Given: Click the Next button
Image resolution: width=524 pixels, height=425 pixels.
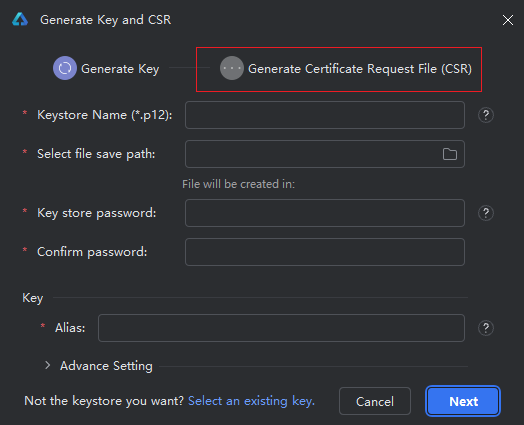Looking at the screenshot, I should (x=463, y=401).
